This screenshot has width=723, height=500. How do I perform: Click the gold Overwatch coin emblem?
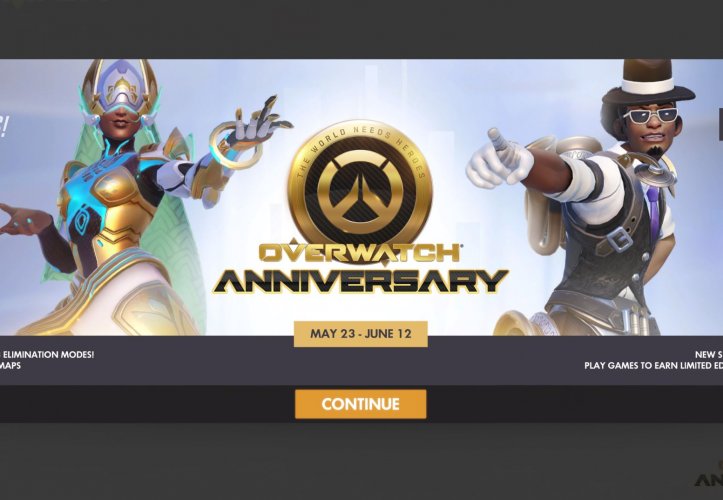tap(360, 189)
